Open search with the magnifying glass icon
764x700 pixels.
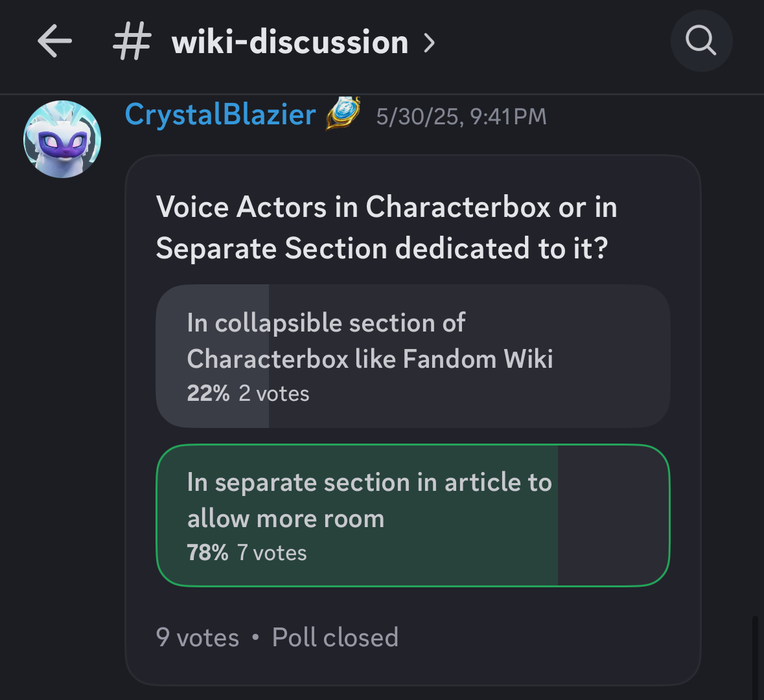701,41
